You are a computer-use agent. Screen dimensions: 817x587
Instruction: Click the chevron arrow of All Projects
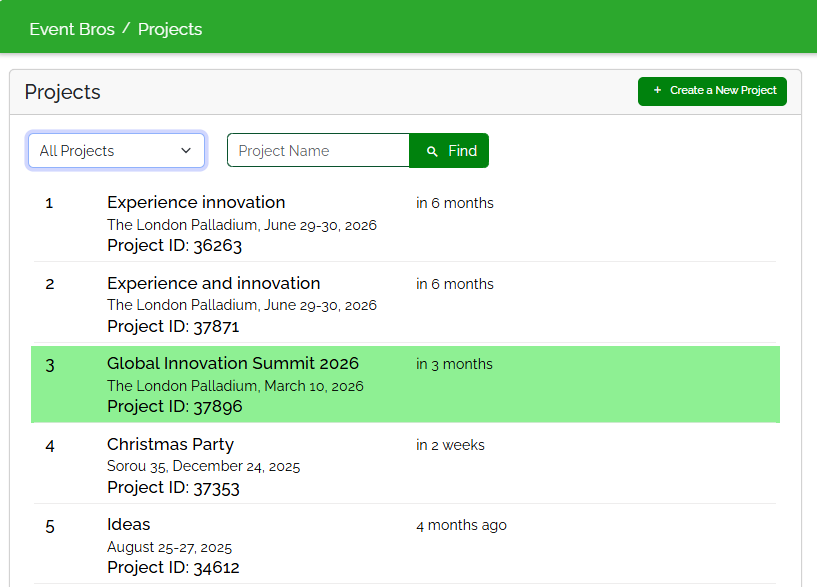click(x=186, y=151)
